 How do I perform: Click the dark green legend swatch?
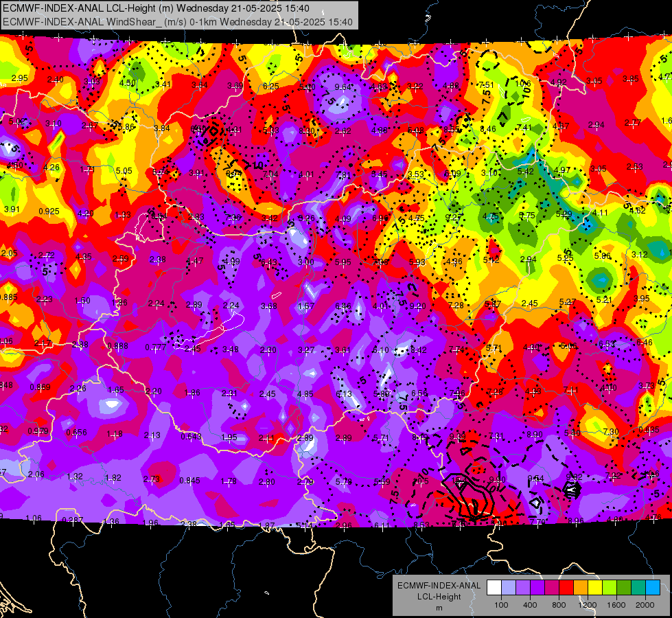[624, 587]
